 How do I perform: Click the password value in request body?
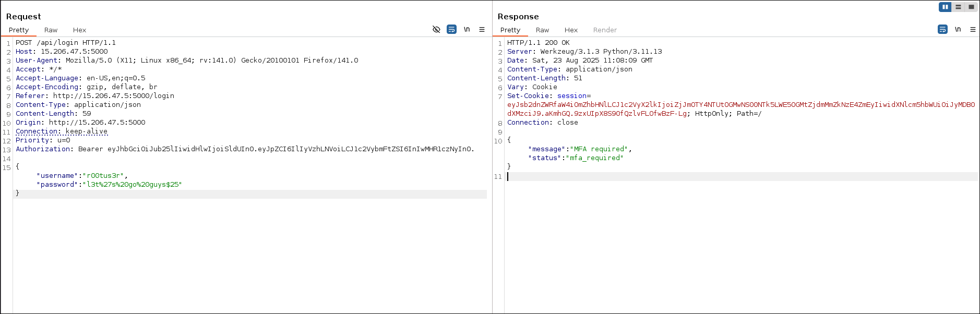(132, 185)
